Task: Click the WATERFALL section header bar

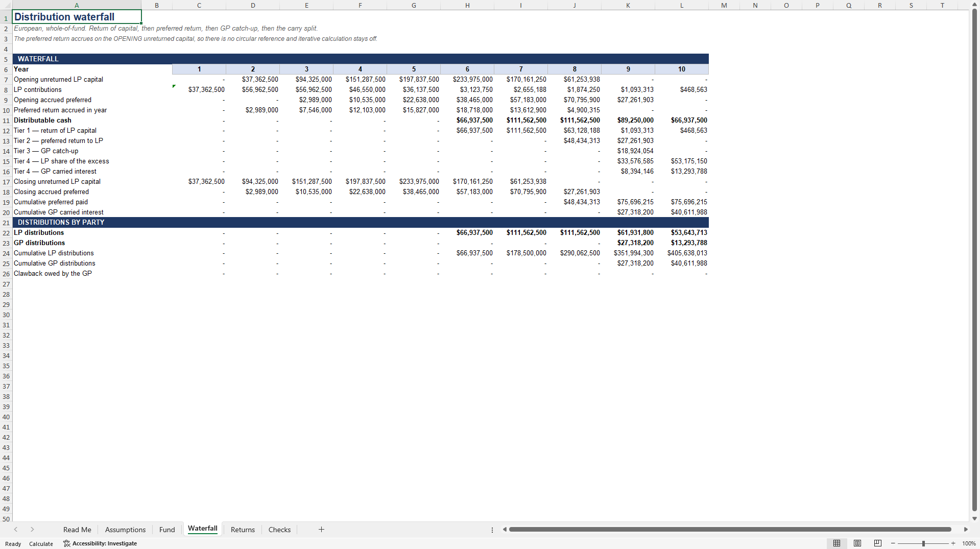Action: pos(361,59)
